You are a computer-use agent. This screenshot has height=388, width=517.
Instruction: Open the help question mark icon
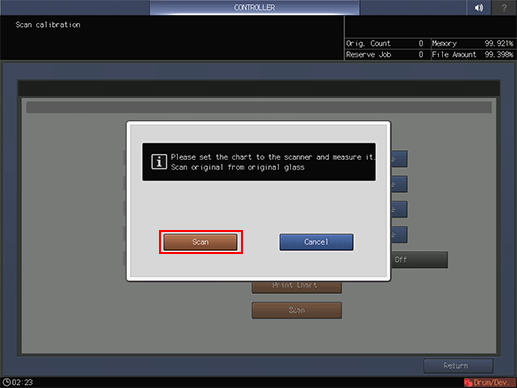(x=504, y=7)
